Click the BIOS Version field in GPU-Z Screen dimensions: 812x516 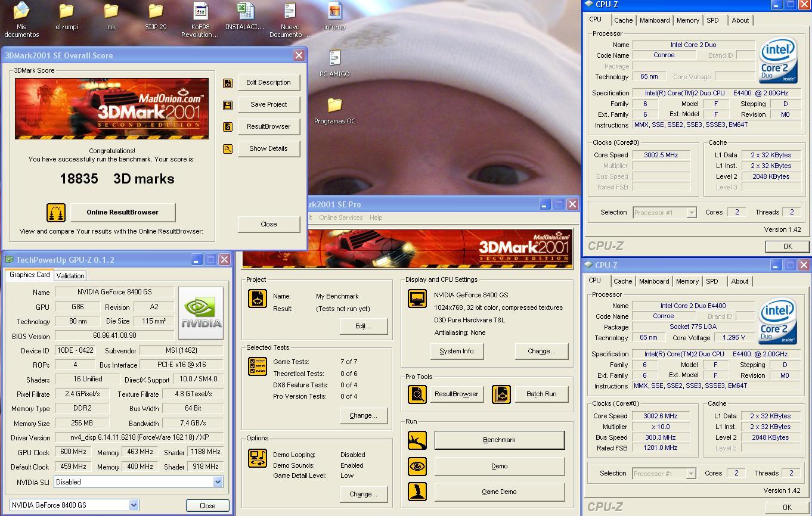tap(114, 336)
